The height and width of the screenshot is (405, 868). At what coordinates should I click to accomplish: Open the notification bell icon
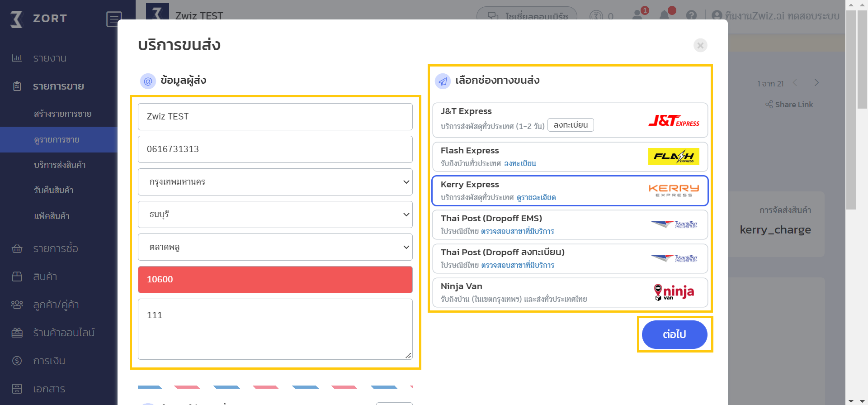(665, 15)
